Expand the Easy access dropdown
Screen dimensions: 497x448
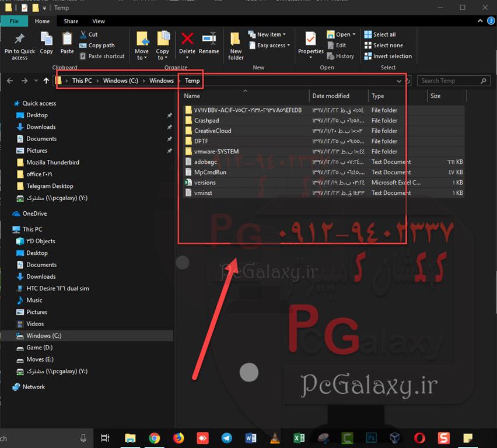click(271, 45)
